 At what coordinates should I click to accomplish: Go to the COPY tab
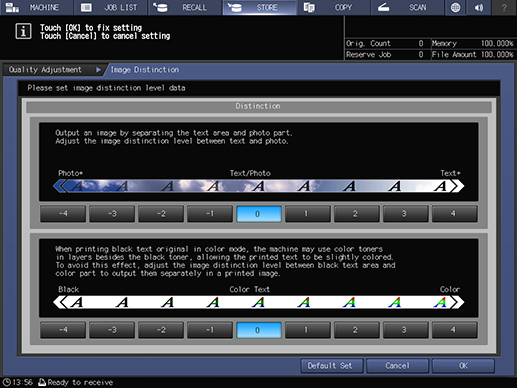tap(333, 7)
